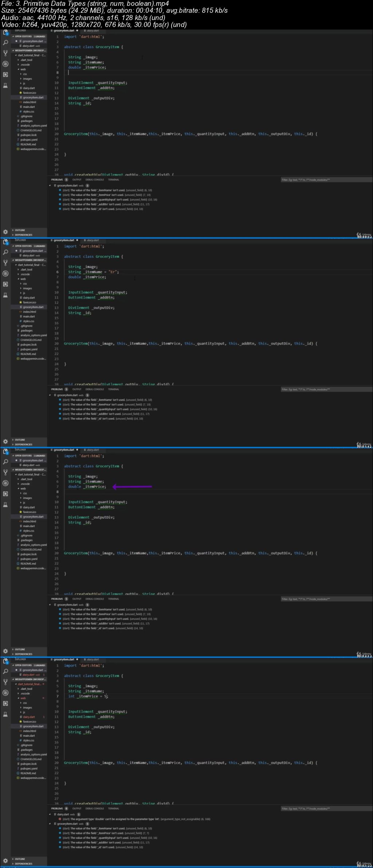Click favicon.ico star icon in the 00:00:52 frame
This screenshot has width=373, height=868.
(x=20, y=93)
